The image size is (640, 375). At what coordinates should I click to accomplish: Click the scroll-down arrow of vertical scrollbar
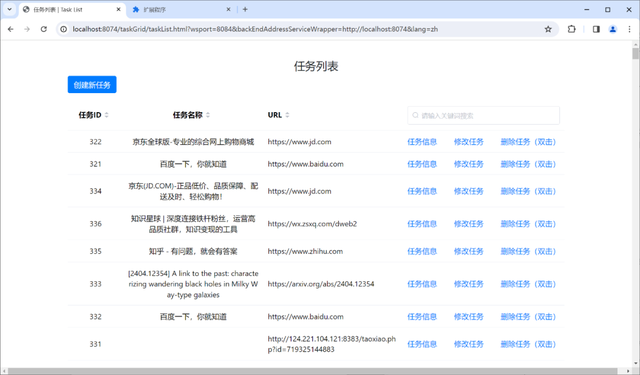(636, 364)
